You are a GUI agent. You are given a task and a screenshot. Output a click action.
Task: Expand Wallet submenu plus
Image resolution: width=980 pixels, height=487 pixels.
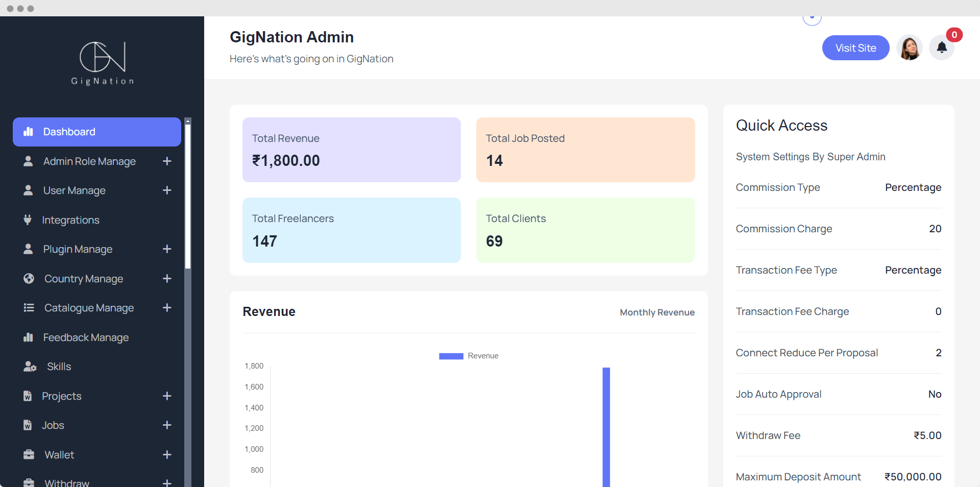click(167, 455)
